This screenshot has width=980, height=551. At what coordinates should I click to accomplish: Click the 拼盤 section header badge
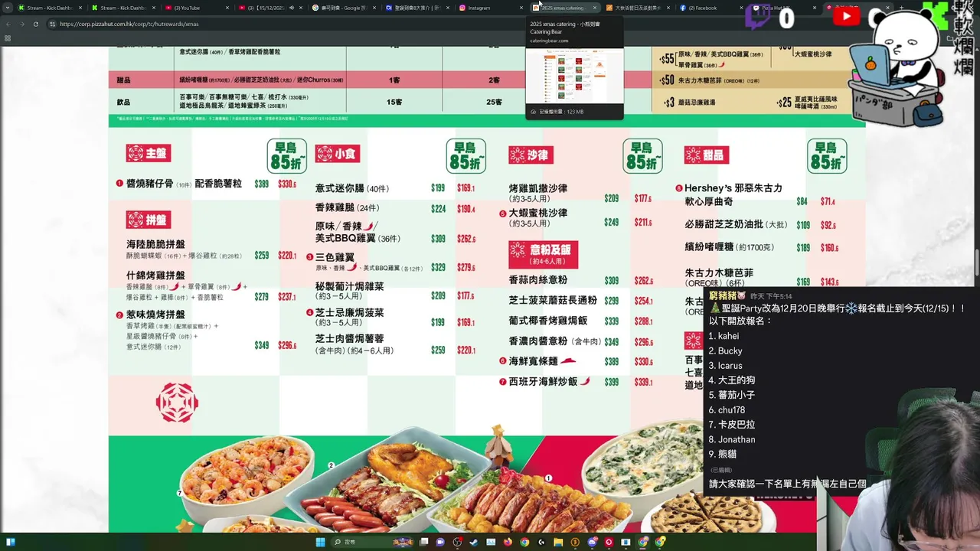(x=149, y=220)
